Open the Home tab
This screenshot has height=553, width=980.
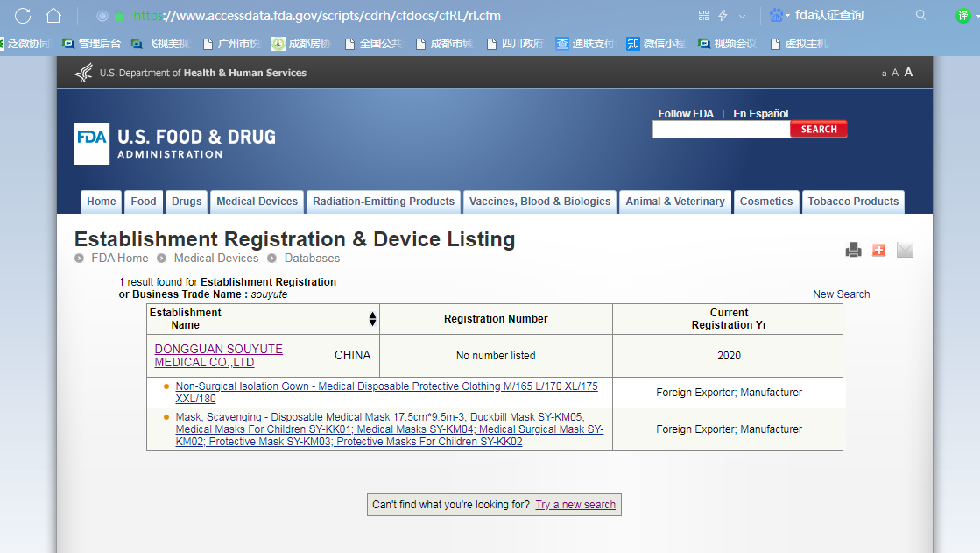point(102,202)
